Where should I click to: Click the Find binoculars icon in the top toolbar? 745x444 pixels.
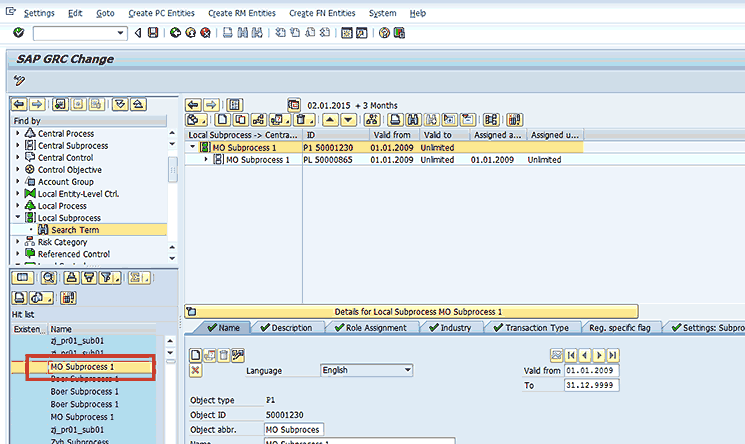click(243, 33)
